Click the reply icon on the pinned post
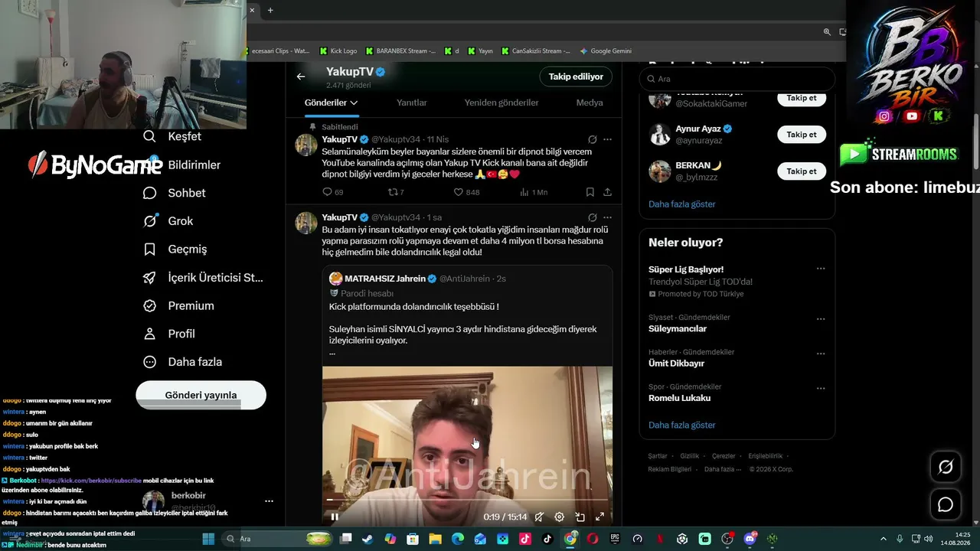This screenshot has height=551, width=980. [x=328, y=192]
